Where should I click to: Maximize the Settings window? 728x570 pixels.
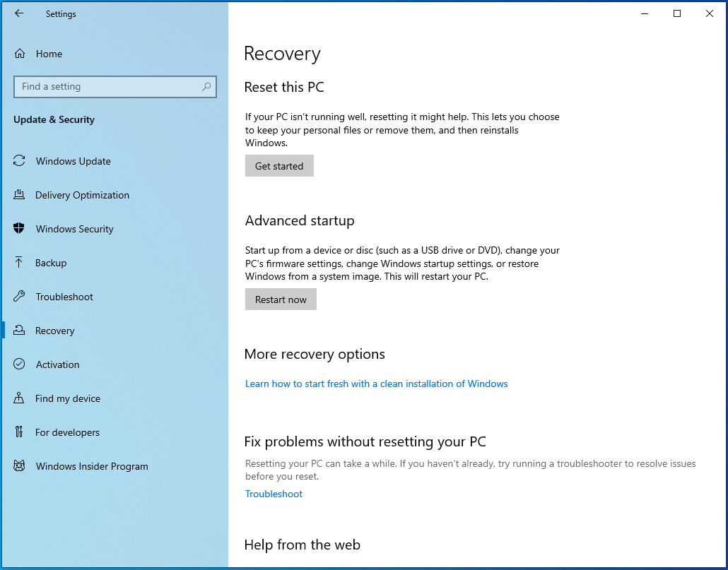coord(677,13)
